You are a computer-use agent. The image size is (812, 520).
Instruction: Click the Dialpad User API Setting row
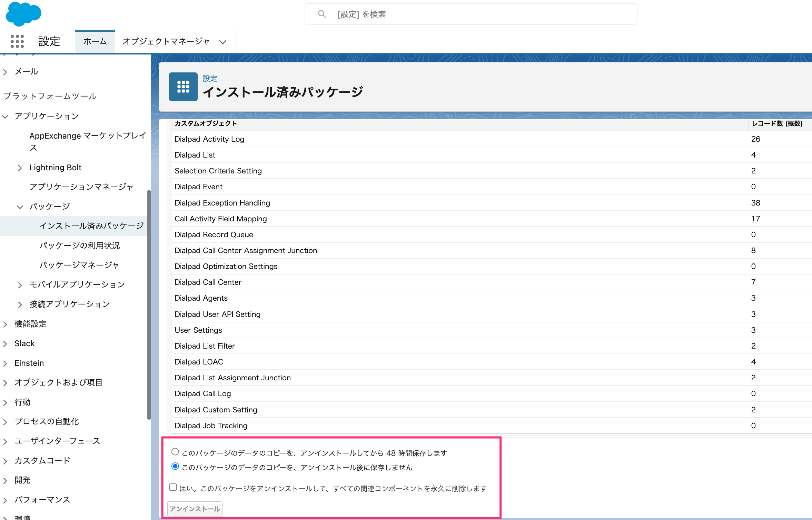pos(491,314)
